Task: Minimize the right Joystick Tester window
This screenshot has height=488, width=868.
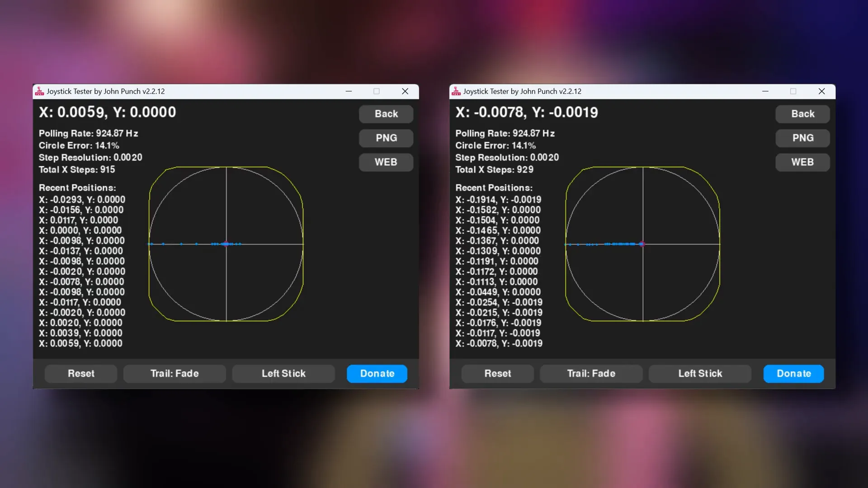Action: pos(765,91)
